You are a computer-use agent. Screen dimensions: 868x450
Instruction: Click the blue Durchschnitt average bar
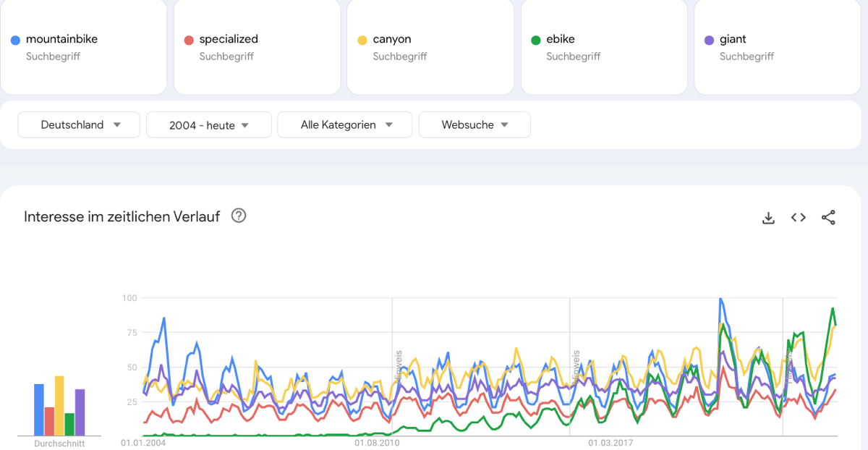pos(39,409)
